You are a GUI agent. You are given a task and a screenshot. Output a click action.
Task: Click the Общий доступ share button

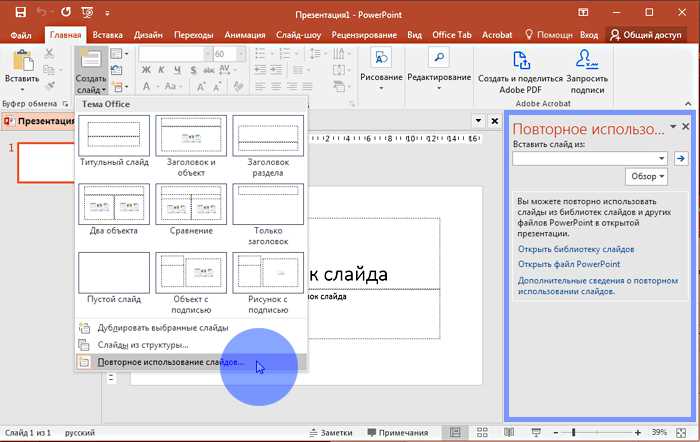(x=646, y=35)
